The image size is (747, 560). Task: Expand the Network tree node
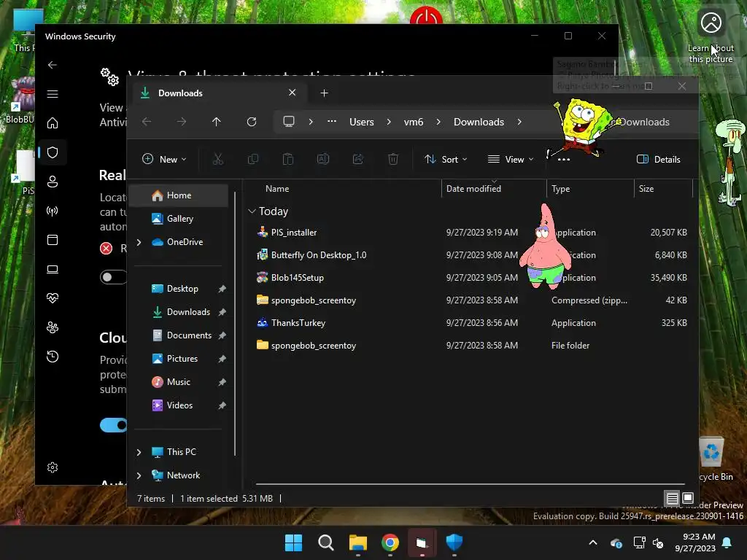[139, 475]
